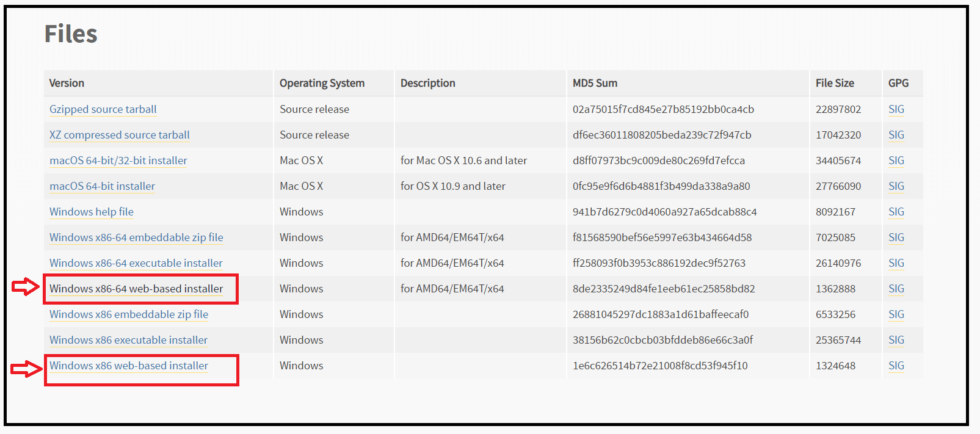Download the XZ compressed source tarball
The image size is (980, 434).
[x=119, y=135]
